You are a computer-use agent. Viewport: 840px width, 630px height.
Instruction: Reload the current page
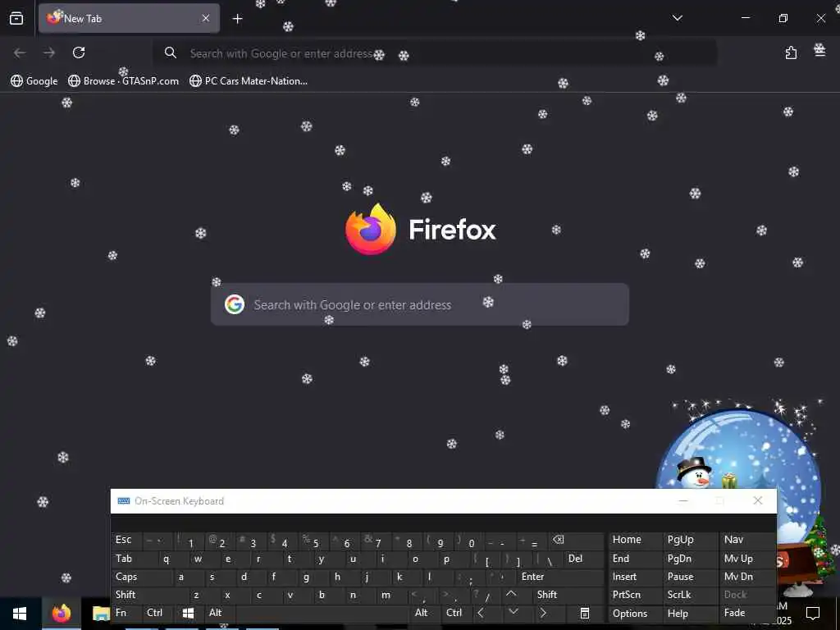pos(79,52)
